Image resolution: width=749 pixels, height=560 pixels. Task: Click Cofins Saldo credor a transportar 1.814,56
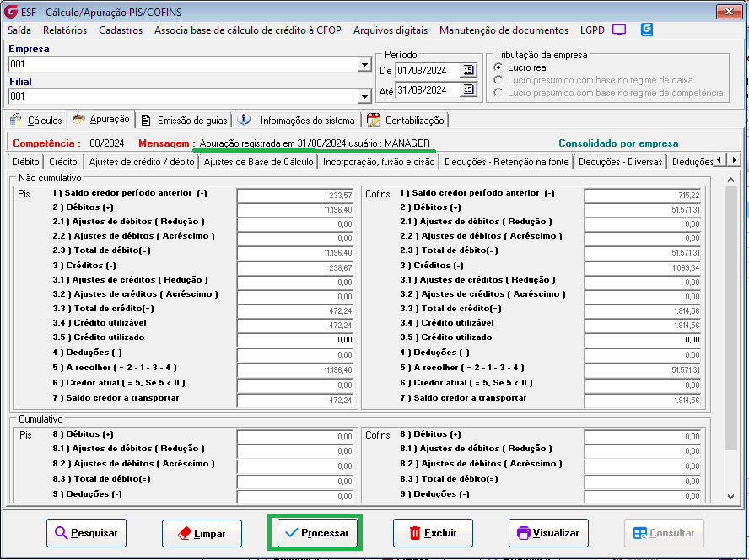point(643,401)
